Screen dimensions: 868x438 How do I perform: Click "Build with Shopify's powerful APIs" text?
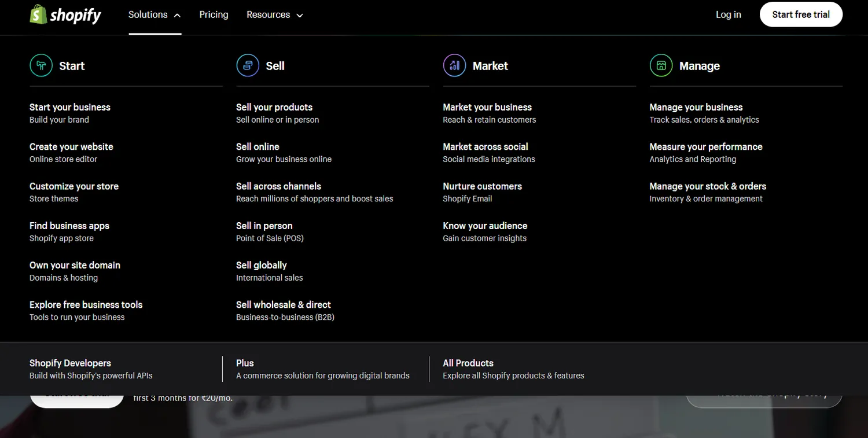(91, 376)
